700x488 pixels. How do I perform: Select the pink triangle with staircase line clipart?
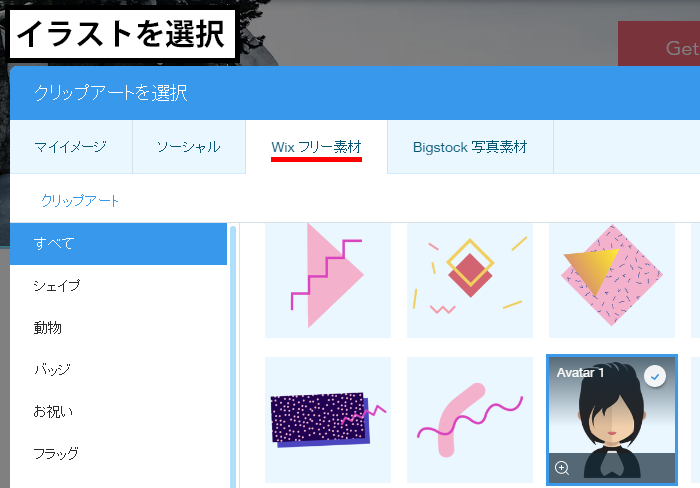click(x=328, y=280)
